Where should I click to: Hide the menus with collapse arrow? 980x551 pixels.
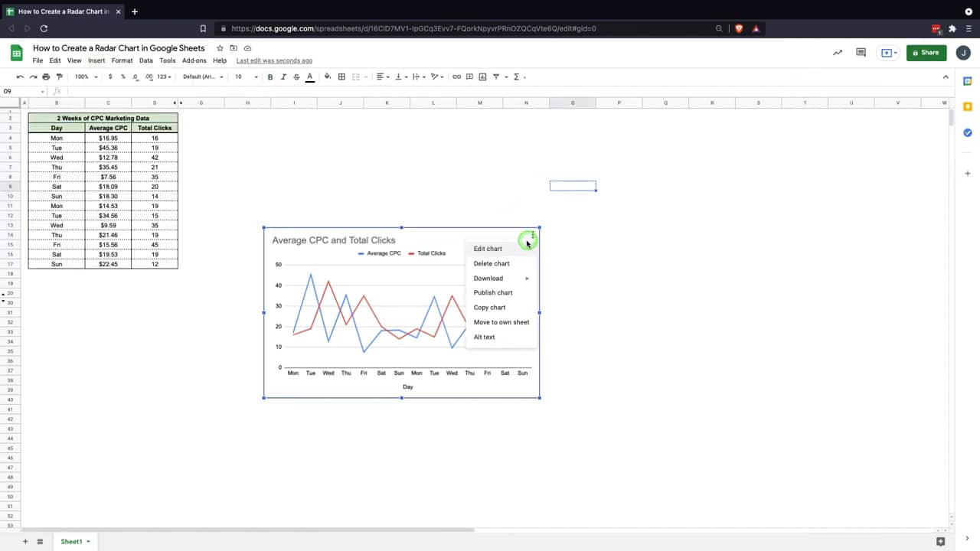coord(946,77)
